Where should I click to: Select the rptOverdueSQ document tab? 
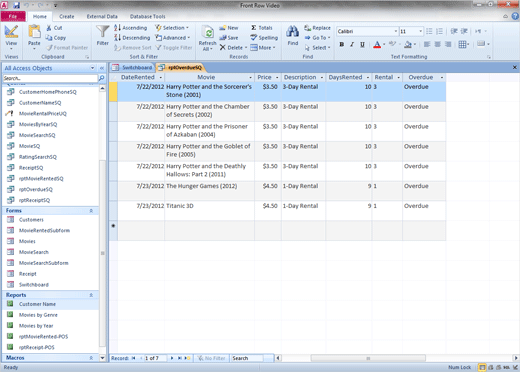pos(181,68)
